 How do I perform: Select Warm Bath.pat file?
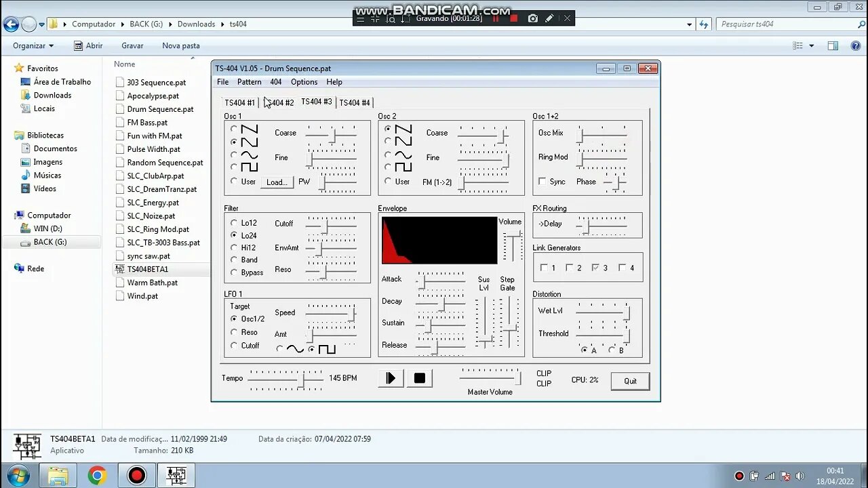click(x=152, y=283)
